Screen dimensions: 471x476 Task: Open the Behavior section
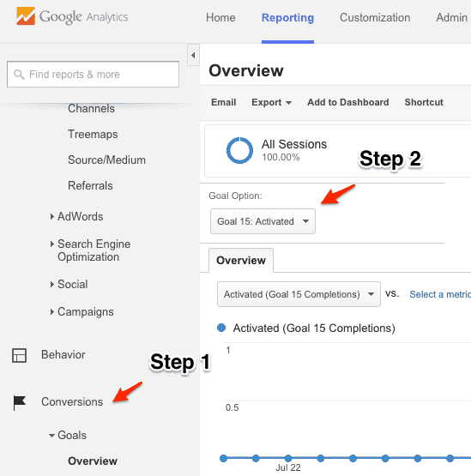click(x=63, y=354)
